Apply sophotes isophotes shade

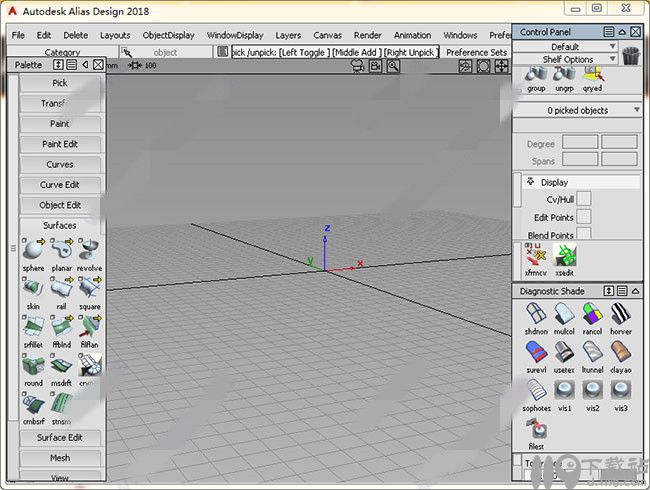coord(536,391)
